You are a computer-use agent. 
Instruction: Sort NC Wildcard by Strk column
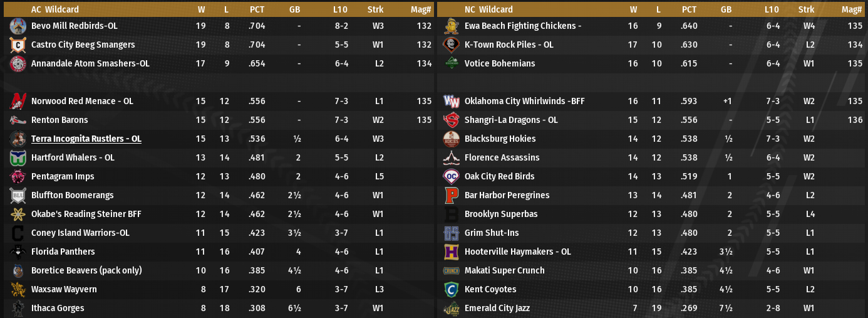(807, 9)
